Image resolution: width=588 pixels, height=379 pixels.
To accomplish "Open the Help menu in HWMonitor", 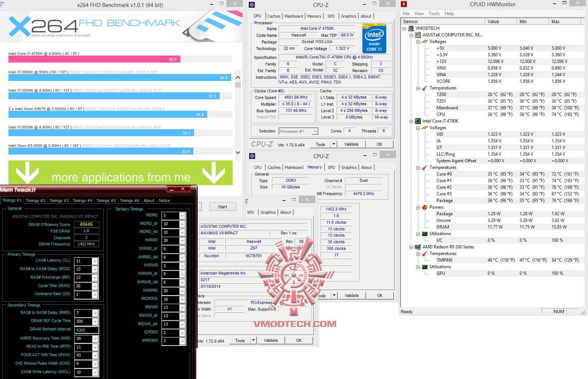I will [449, 14].
